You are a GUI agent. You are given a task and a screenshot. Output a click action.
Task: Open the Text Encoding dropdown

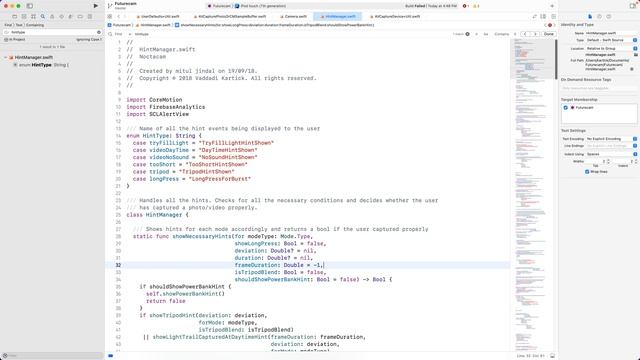pyautogui.click(x=611, y=139)
